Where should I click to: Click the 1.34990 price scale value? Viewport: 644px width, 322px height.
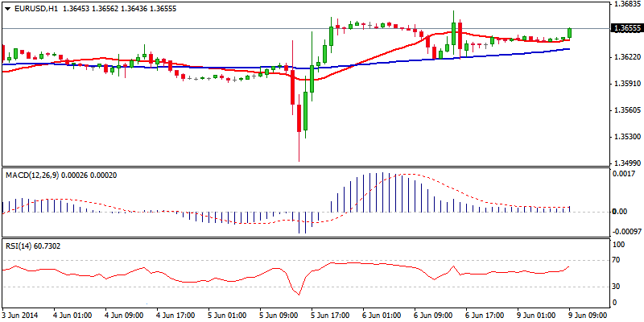(x=626, y=163)
